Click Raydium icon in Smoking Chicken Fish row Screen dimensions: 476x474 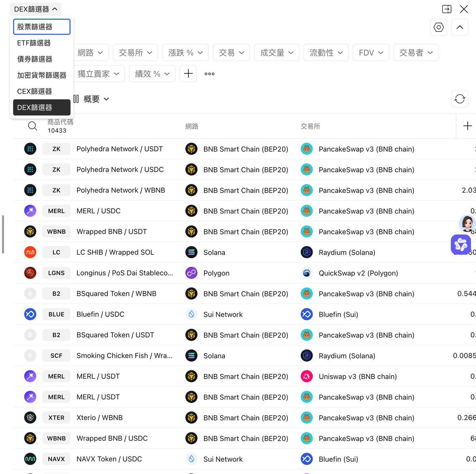click(307, 356)
